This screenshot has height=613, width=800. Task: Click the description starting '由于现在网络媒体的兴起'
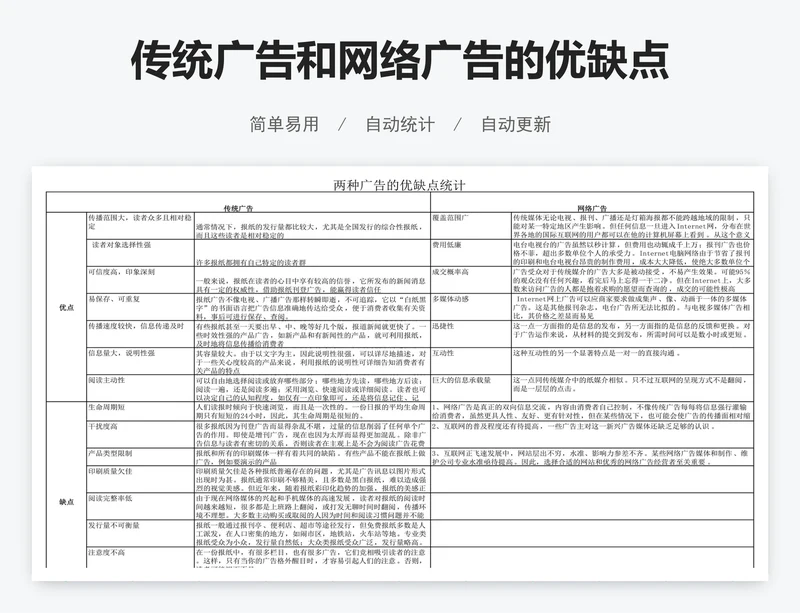[x=310, y=506]
